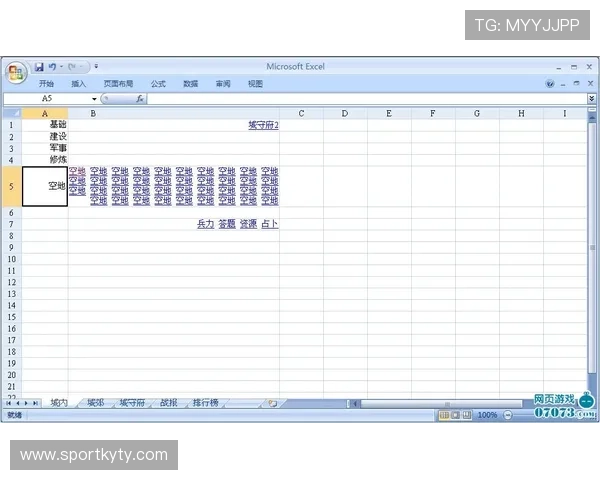Customize the Quick Access Toolbar
The width and height of the screenshot is (600, 480).
(96, 67)
